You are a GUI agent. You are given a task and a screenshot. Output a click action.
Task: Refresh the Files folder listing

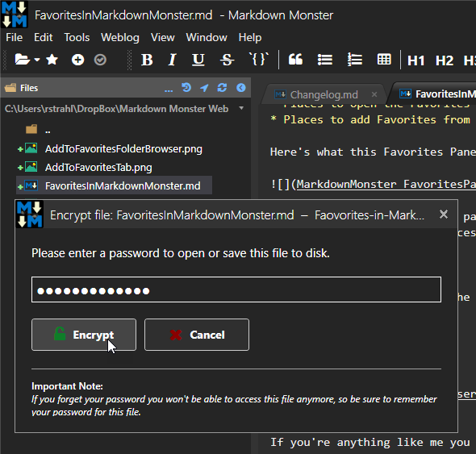point(222,88)
